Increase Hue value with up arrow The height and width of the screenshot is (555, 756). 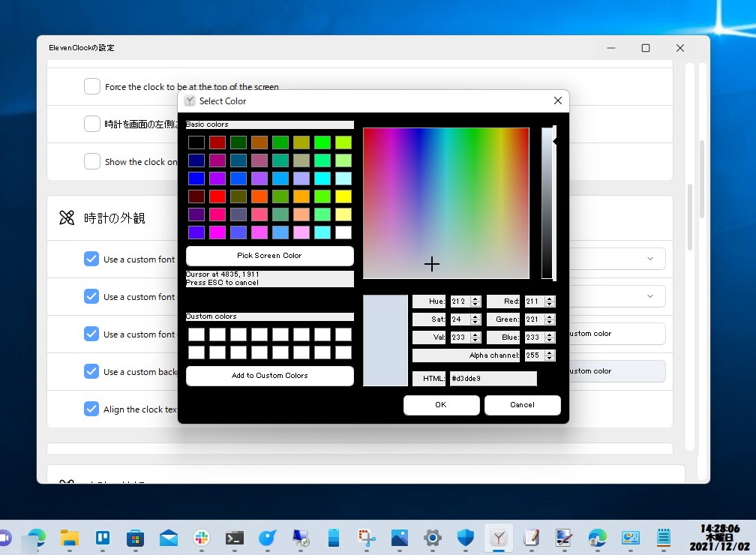(475, 299)
